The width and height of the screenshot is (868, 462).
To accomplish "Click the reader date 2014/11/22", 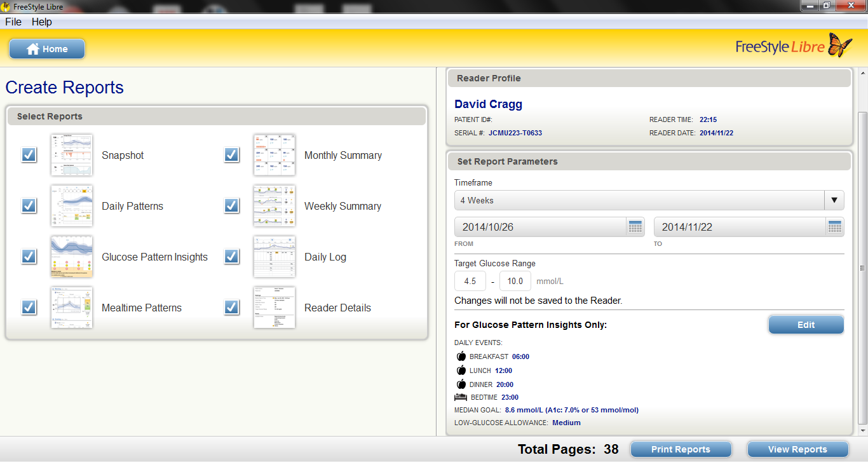I will pos(717,133).
